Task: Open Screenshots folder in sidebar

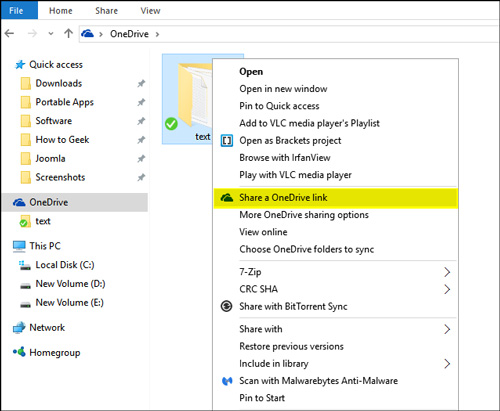Action: pyautogui.click(x=60, y=177)
